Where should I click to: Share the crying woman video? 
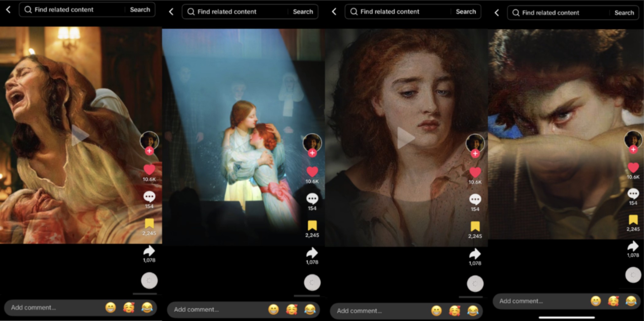pos(149,251)
